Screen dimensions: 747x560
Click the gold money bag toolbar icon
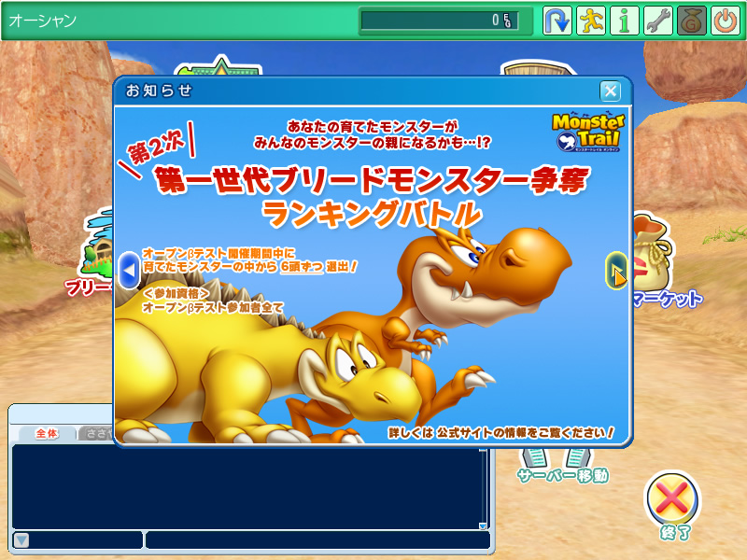691,21
